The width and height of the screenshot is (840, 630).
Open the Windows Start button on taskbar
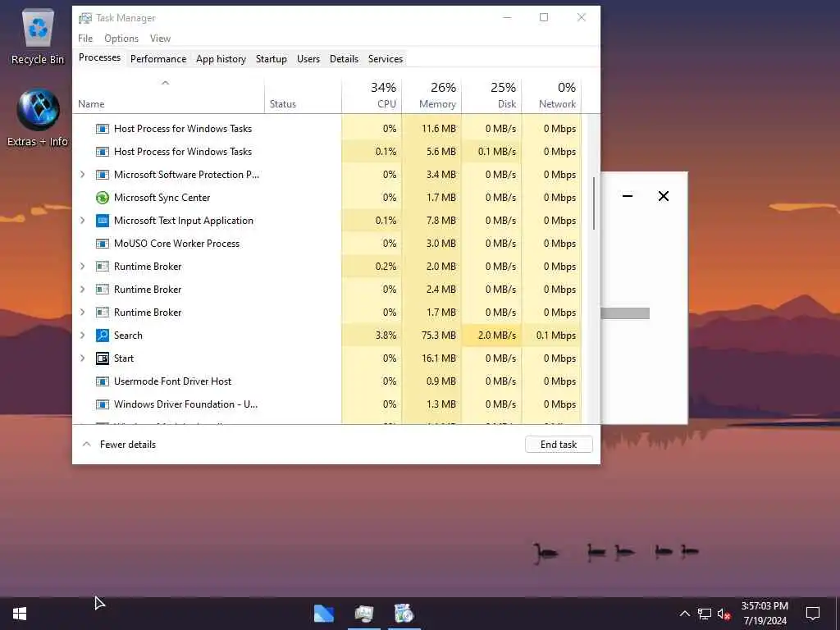pos(20,614)
